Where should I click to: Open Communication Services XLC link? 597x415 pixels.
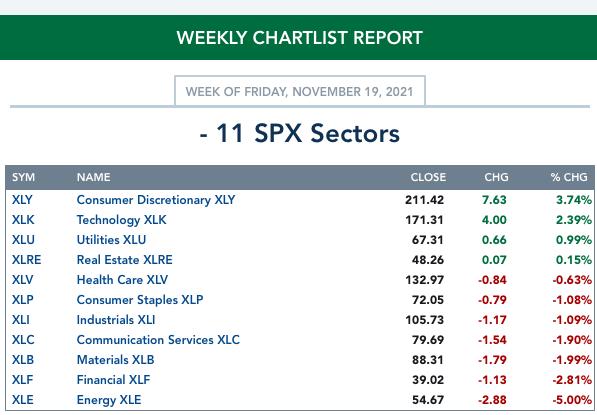coord(158,340)
